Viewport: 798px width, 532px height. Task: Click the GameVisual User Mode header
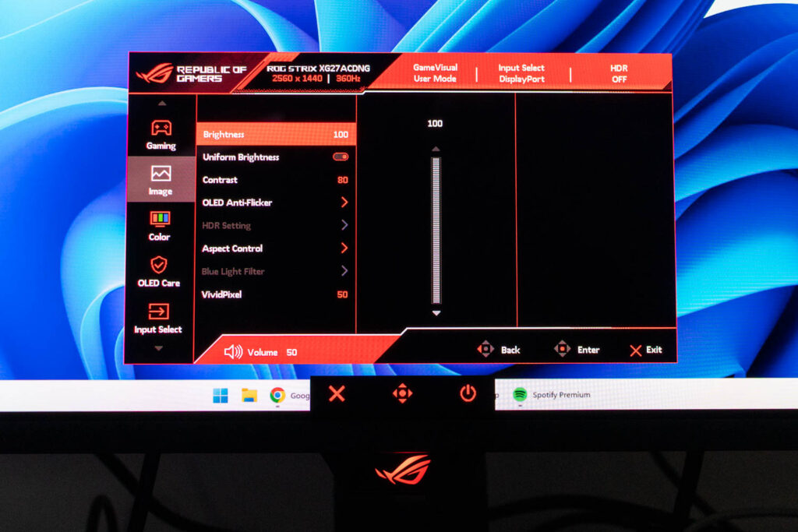435,72
